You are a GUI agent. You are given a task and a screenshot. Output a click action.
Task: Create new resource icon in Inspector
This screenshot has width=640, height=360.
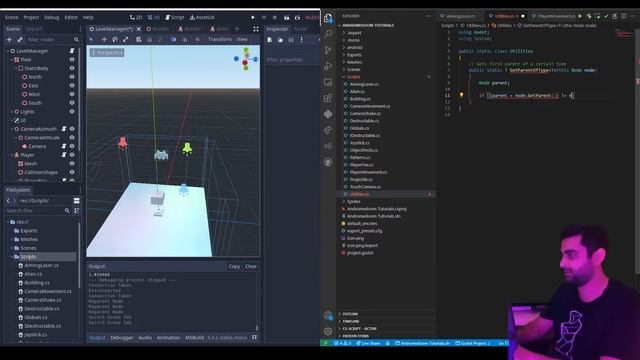(269, 40)
